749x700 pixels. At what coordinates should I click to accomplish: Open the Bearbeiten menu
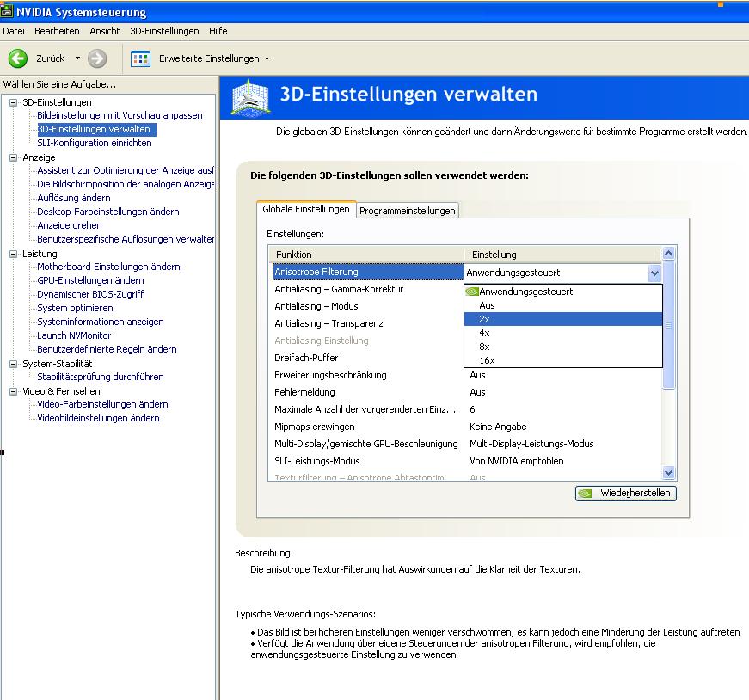click(x=57, y=31)
